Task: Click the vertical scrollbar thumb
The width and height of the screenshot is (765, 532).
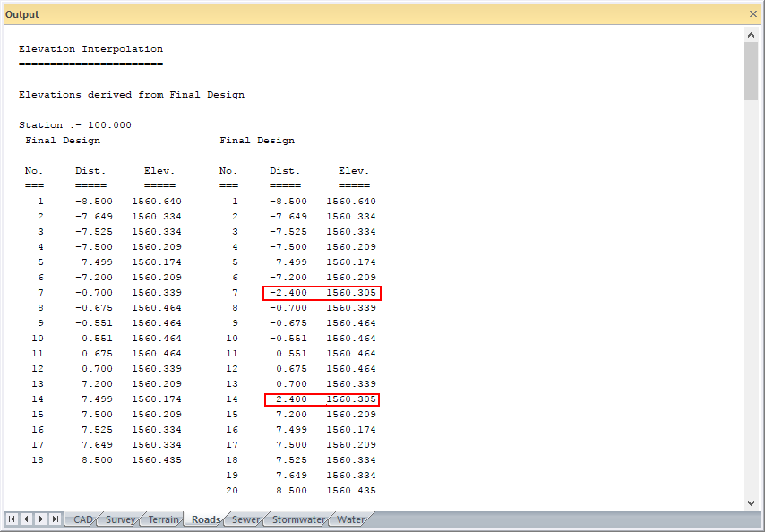Action: click(751, 70)
